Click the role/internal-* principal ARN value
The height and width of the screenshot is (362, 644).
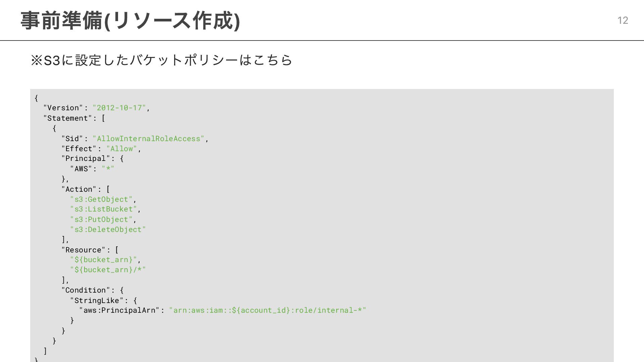267,310
